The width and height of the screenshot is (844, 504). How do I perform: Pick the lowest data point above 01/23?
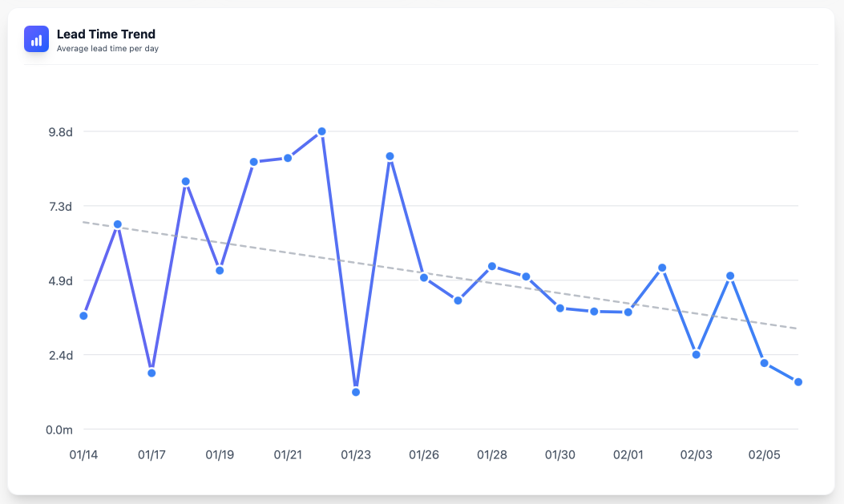click(356, 392)
